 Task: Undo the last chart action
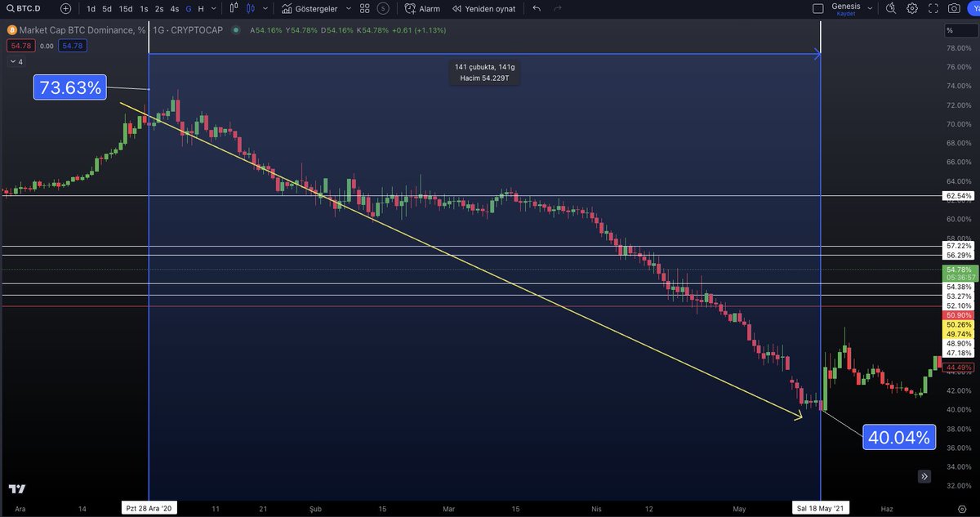tap(537, 8)
